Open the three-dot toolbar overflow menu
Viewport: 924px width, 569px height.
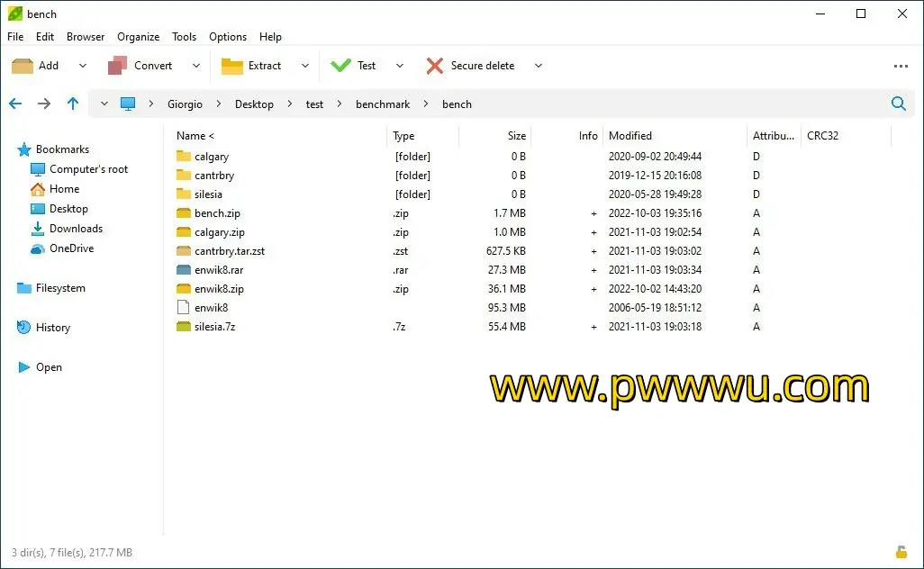click(901, 66)
